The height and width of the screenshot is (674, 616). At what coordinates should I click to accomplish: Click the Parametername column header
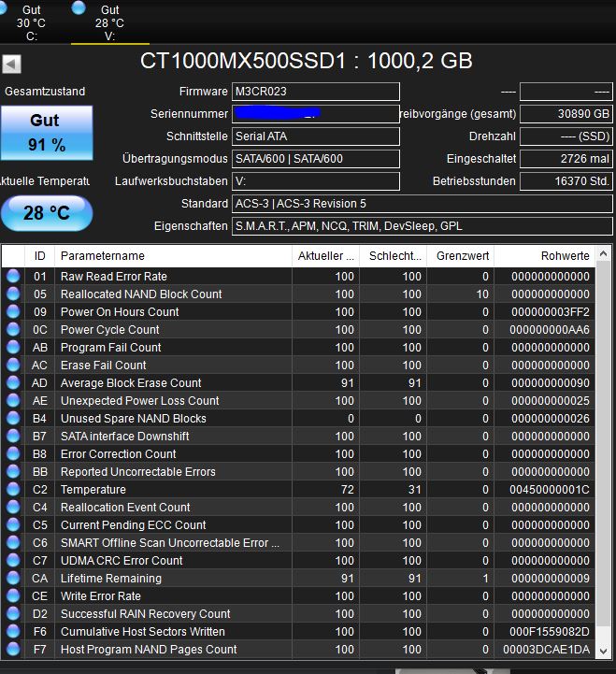(x=173, y=256)
